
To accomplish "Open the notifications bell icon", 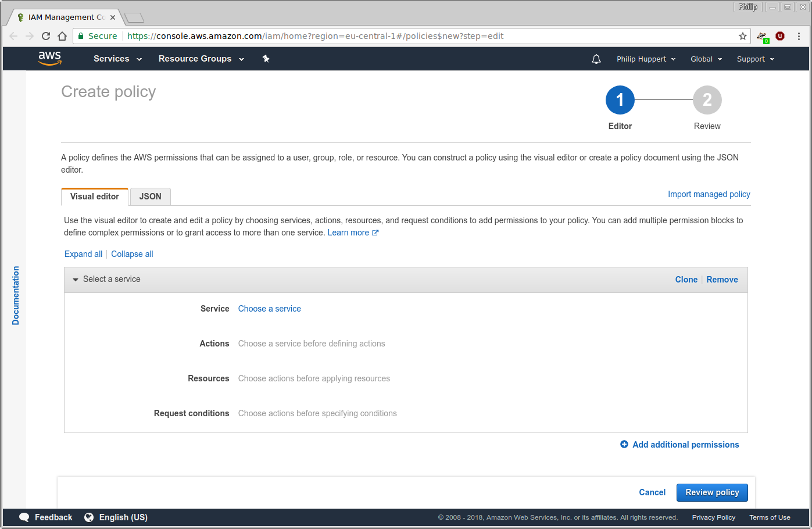I will [596, 59].
